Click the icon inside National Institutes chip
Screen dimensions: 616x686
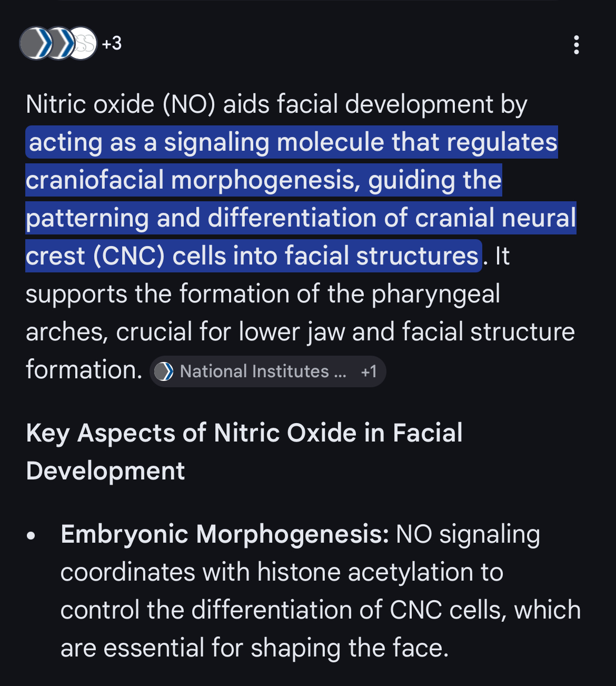(x=164, y=371)
